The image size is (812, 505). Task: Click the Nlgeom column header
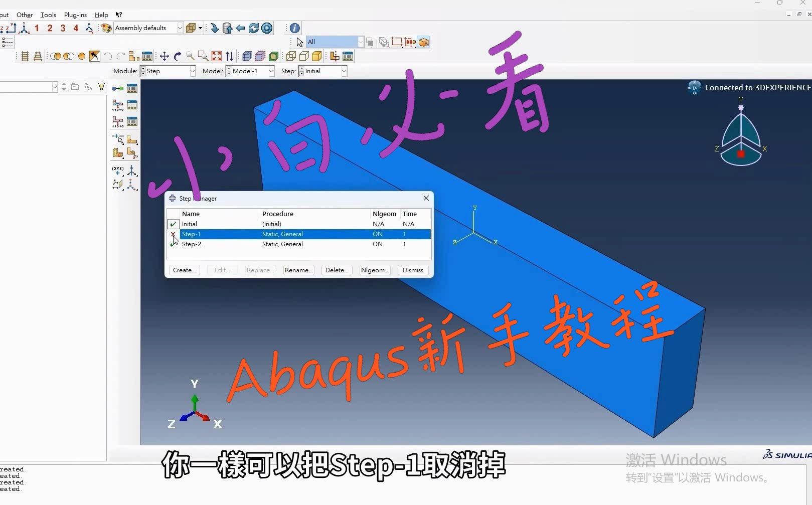pyautogui.click(x=384, y=214)
